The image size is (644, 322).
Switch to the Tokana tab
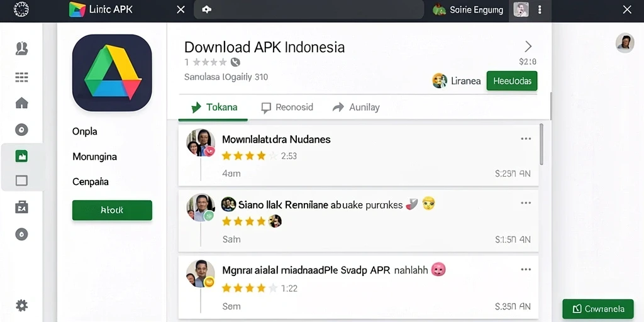(x=214, y=108)
